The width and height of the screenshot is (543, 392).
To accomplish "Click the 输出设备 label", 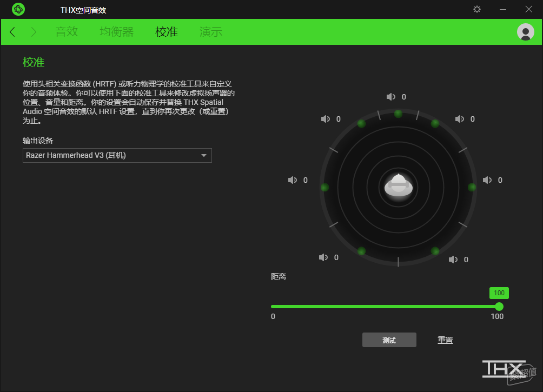I will 38,141.
